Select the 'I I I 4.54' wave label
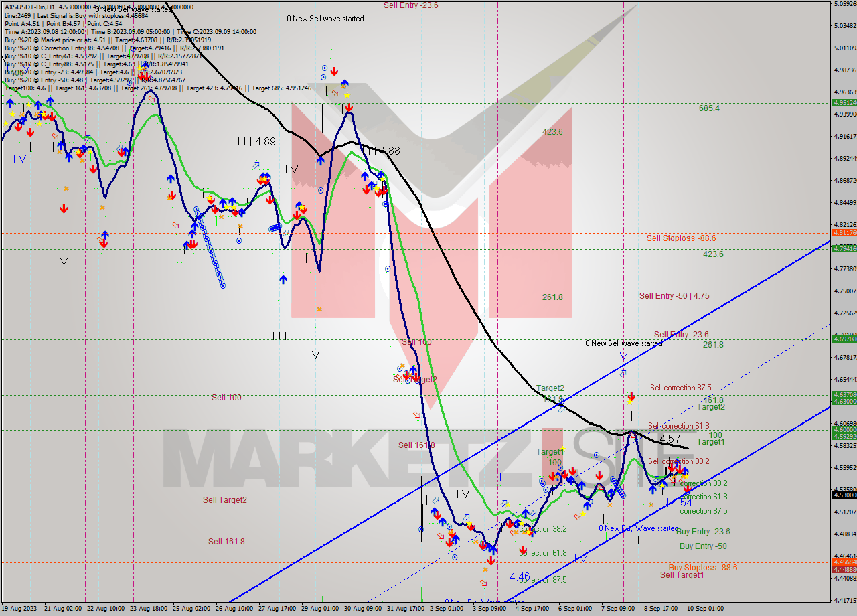Image resolution: width=857 pixels, height=616 pixels. tap(672, 502)
